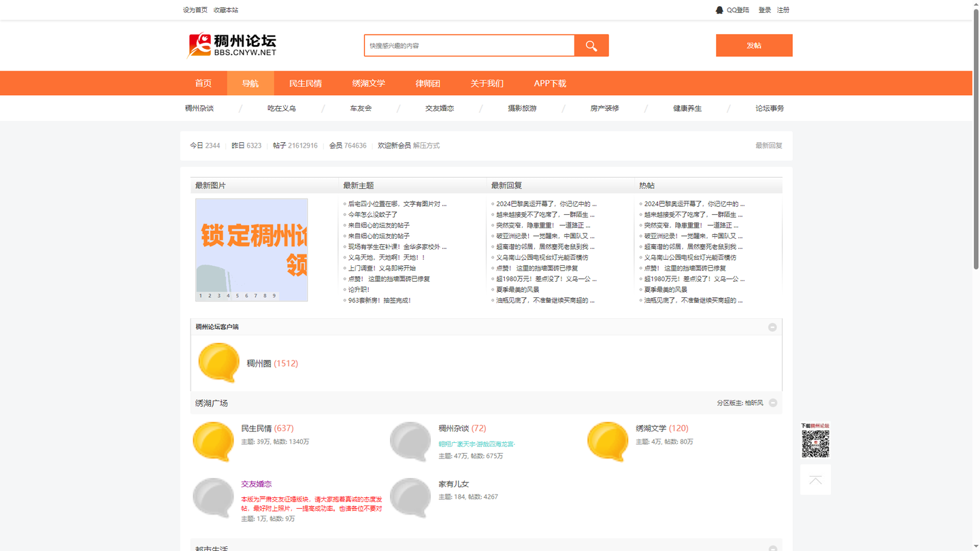Click the orange 发帖 button
The width and height of the screenshot is (980, 551).
click(x=754, y=46)
